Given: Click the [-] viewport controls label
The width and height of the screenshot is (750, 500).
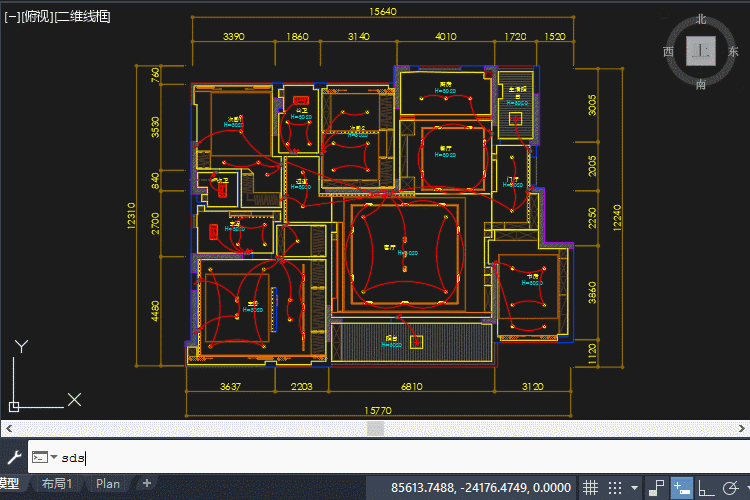Looking at the screenshot, I should click(x=12, y=16).
